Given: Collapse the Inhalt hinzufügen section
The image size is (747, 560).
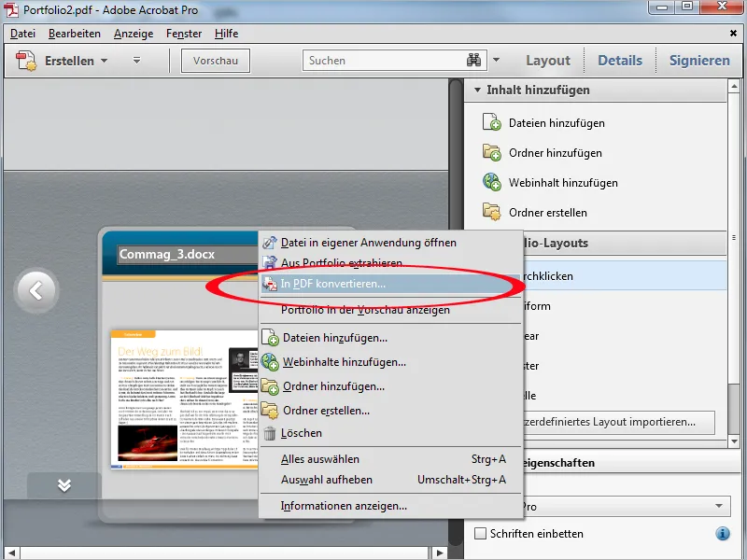Looking at the screenshot, I should [477, 90].
